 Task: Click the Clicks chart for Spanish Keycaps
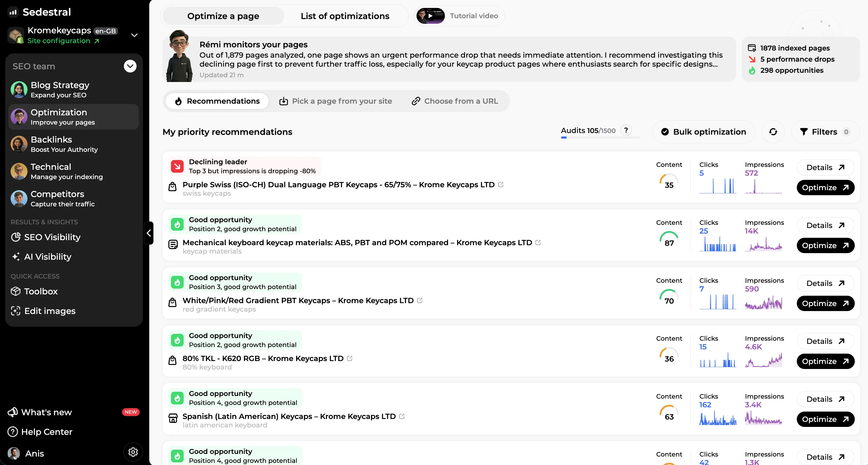click(x=718, y=418)
